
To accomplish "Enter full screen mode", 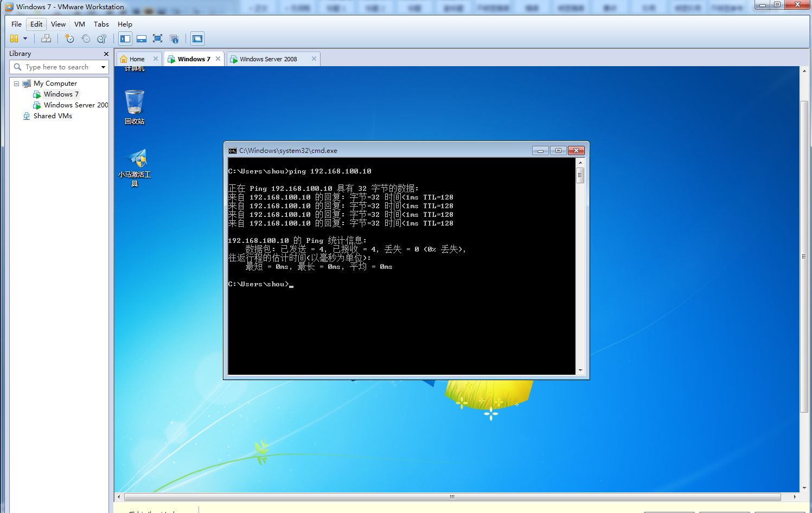I will tap(157, 39).
